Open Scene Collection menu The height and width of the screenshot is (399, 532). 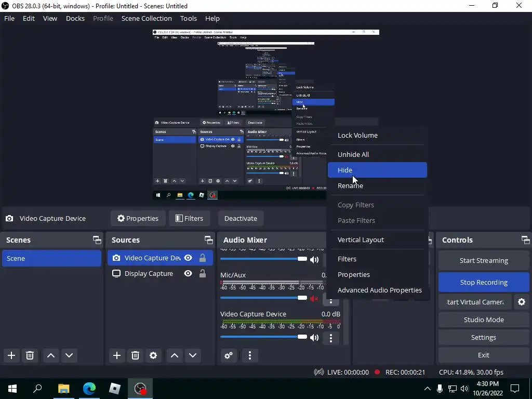pyautogui.click(x=147, y=18)
